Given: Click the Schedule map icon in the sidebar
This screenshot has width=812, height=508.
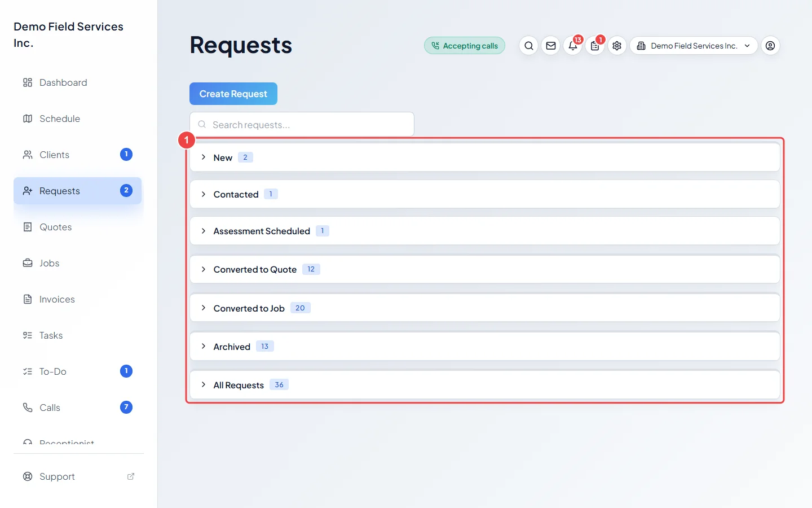Looking at the screenshot, I should [28, 119].
